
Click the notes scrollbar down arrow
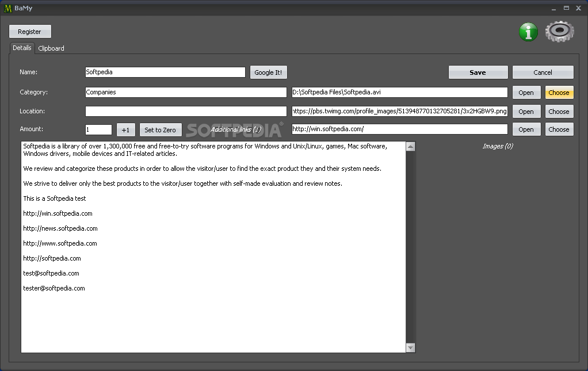pos(411,348)
